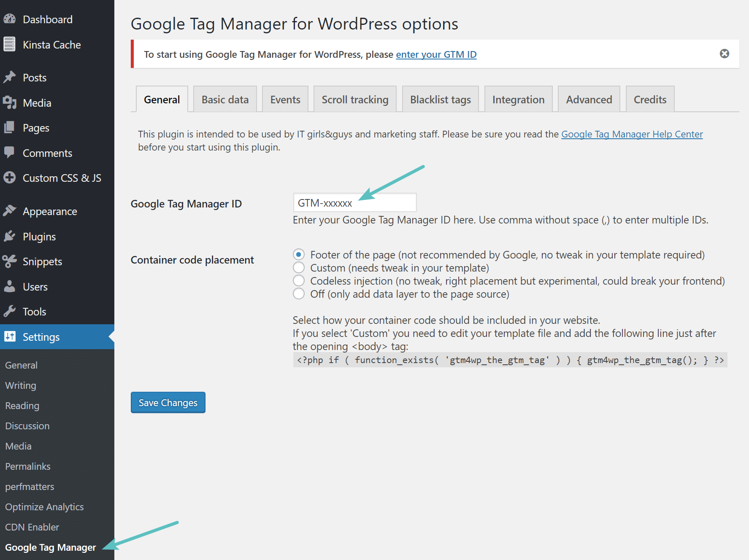Open the Credits tab
Screen dimensions: 749x560
tap(650, 100)
